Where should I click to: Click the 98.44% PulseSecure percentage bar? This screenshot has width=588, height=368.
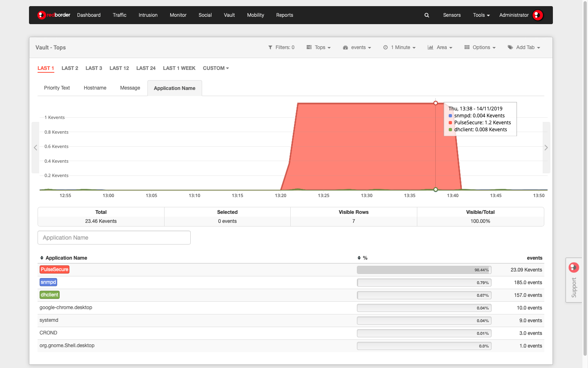pos(424,270)
